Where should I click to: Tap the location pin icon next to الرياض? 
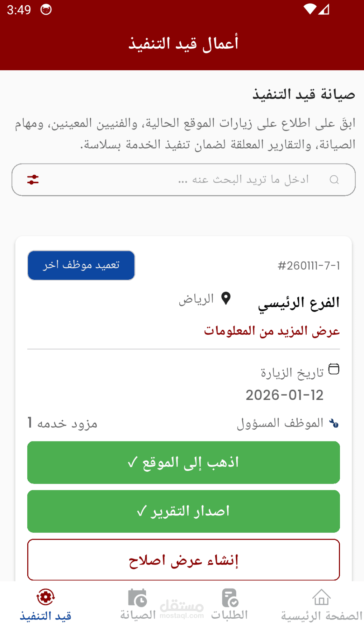point(226,298)
